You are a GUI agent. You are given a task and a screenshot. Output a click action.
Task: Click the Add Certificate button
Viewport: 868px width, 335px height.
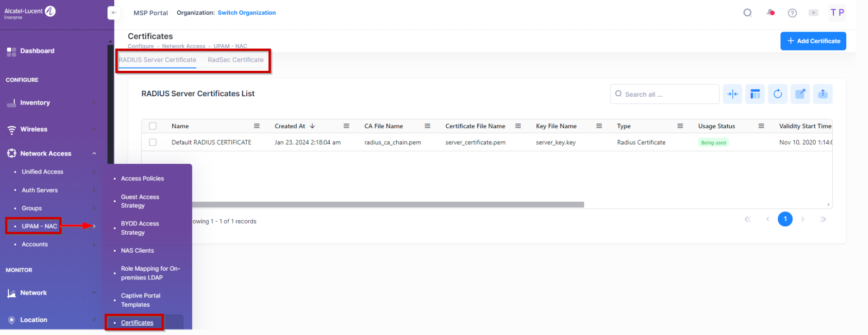813,41
